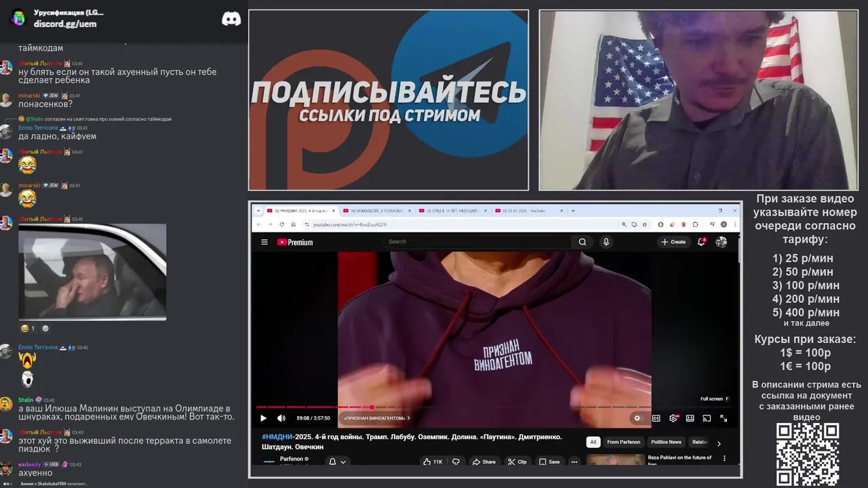Reload the browser page
868x488 pixels.
tap(281, 224)
